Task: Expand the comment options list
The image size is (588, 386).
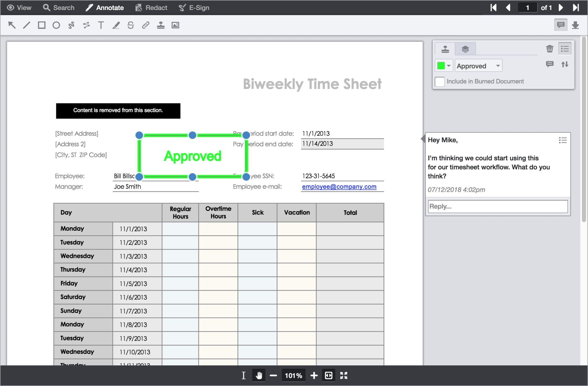Action: [563, 140]
